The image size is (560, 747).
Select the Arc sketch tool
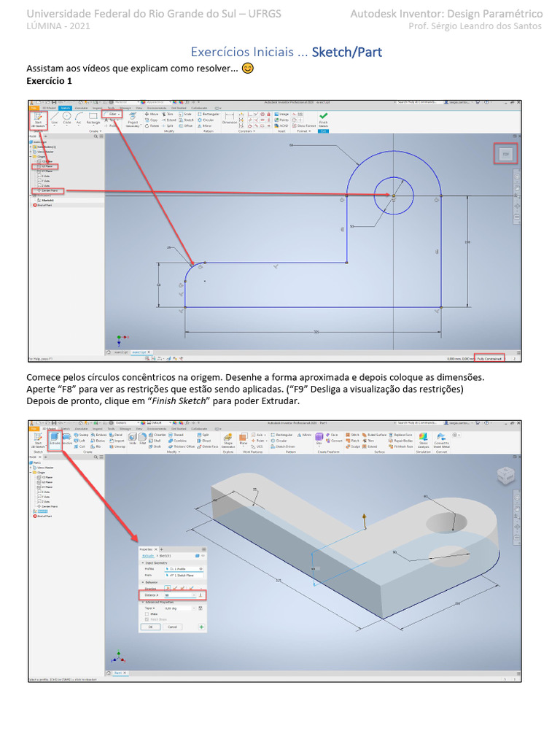point(79,118)
